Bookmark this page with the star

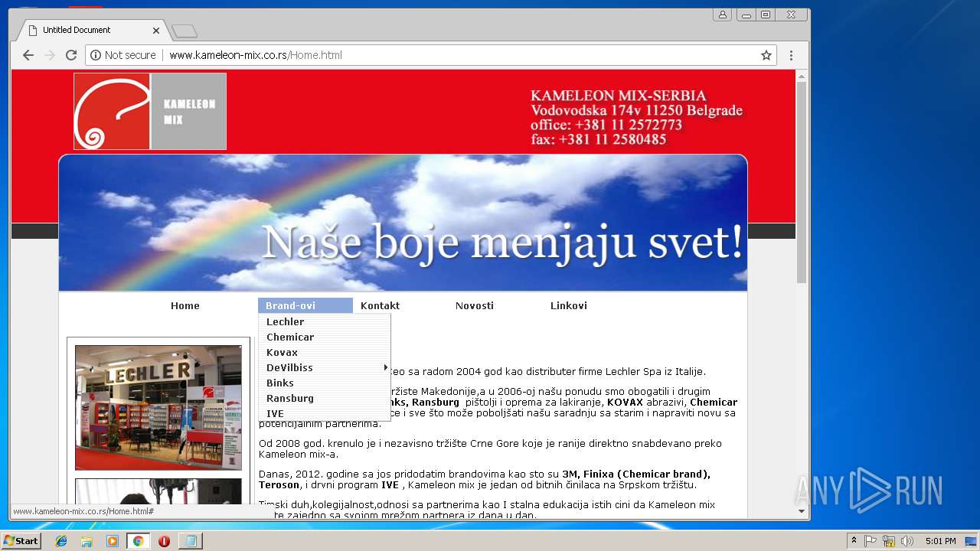tap(766, 55)
